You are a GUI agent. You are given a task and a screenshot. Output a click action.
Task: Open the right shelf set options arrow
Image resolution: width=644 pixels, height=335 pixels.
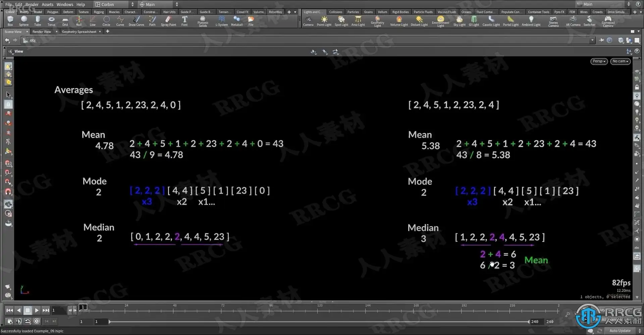coord(640,12)
